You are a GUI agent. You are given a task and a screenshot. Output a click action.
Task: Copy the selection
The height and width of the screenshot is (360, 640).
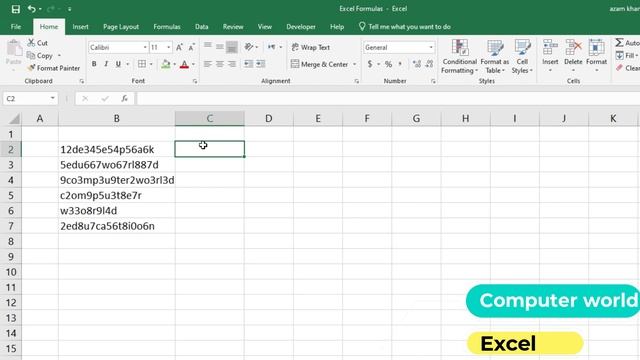coord(40,56)
